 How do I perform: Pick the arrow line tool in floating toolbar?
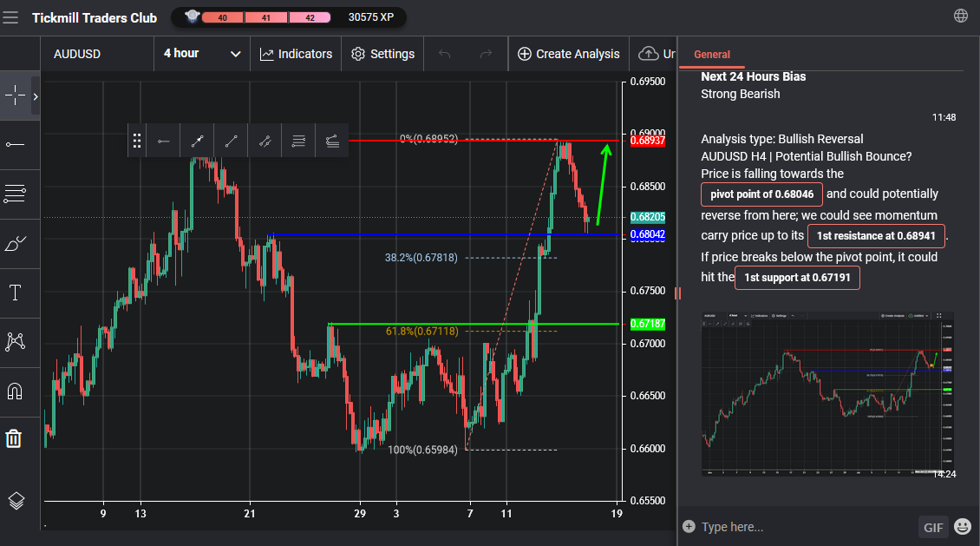198,141
